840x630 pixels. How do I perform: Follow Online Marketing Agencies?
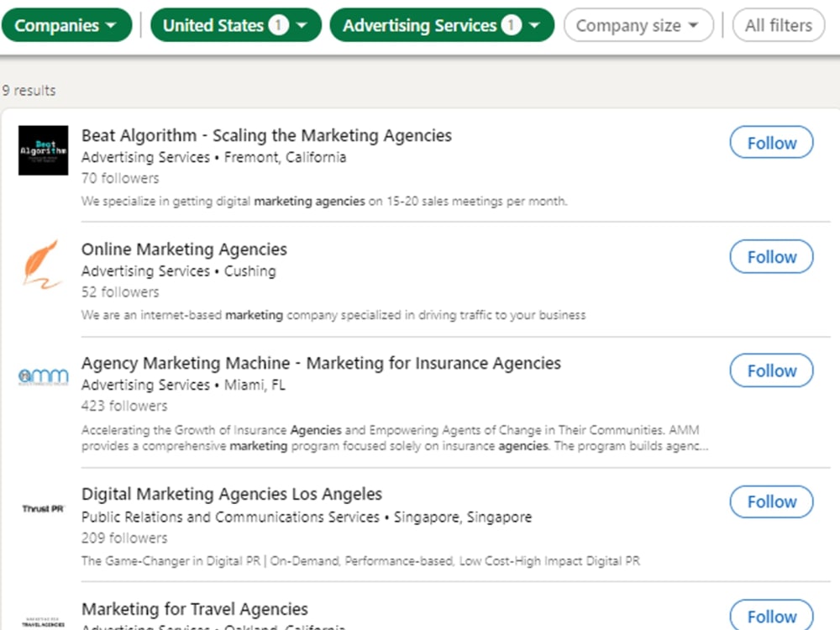click(x=770, y=256)
